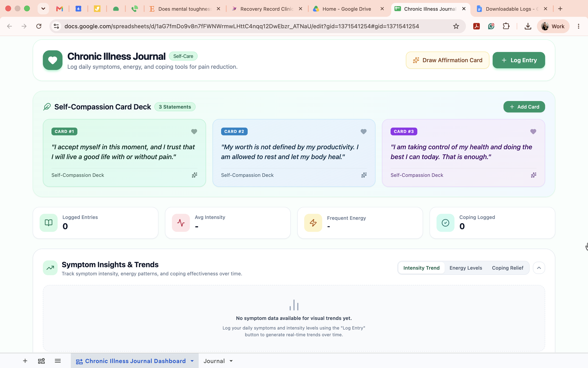Open the pinned Gmail tab
Viewport: 588px width, 368px height.
pyautogui.click(x=60, y=9)
